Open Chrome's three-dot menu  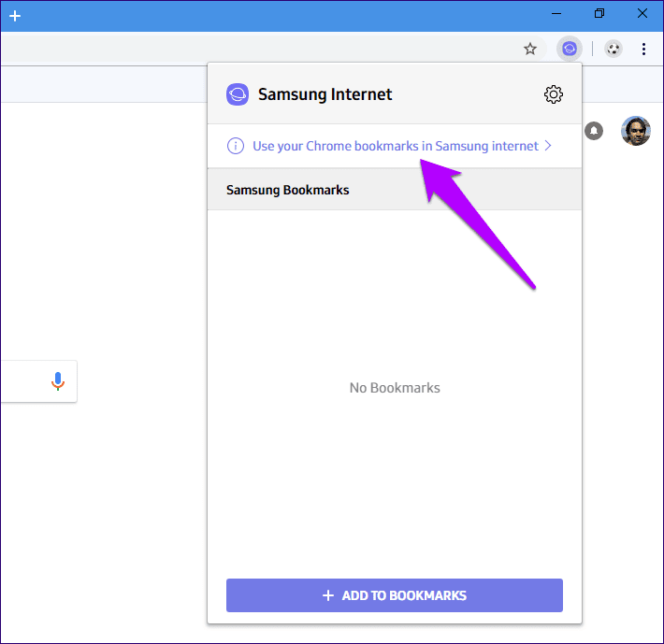pyautogui.click(x=643, y=50)
